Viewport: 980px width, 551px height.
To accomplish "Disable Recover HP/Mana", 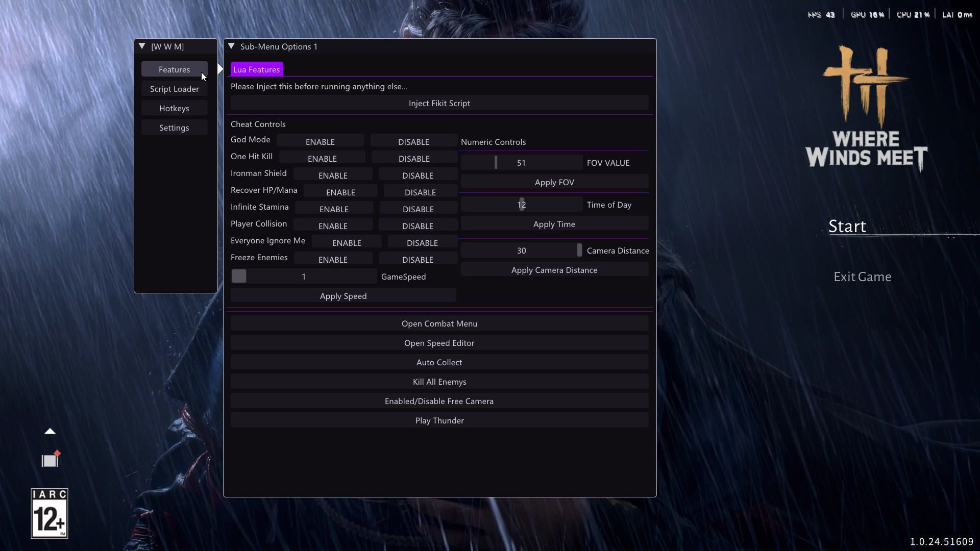I will (420, 192).
